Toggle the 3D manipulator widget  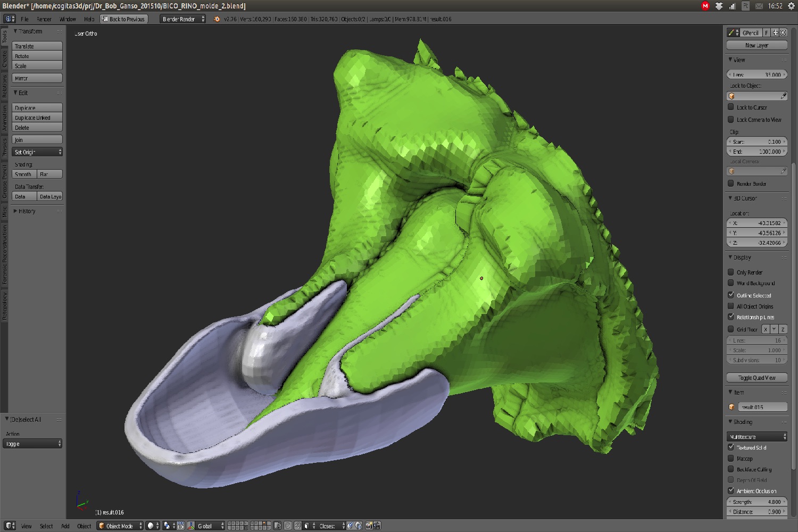181,526
